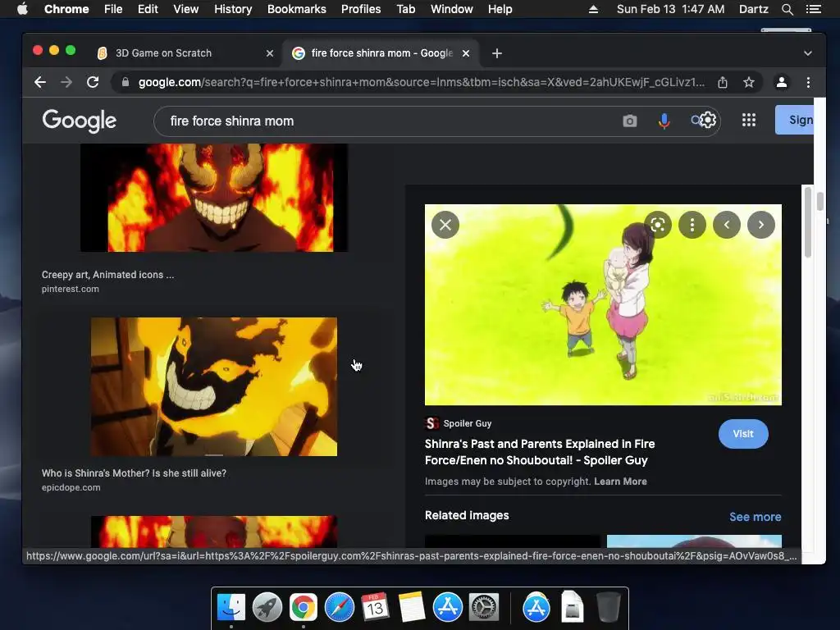Click the large mother and children preview image
Viewport: 840px width, 630px height.
coord(603,305)
